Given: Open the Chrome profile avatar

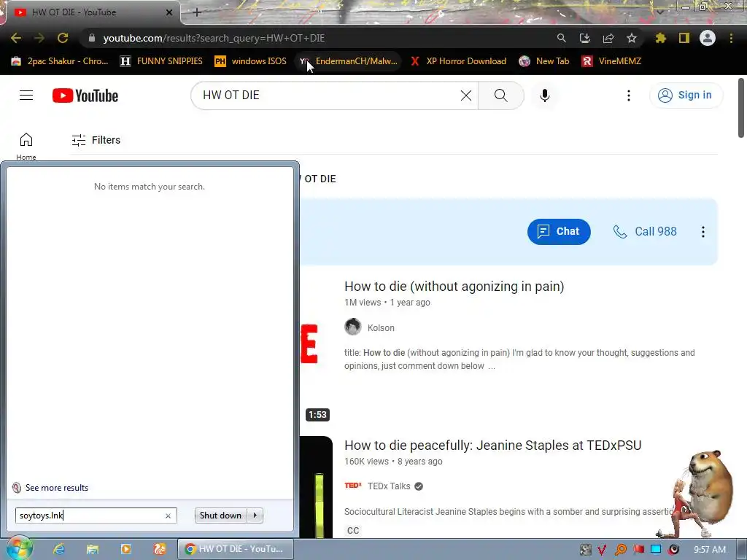Looking at the screenshot, I should tap(708, 38).
